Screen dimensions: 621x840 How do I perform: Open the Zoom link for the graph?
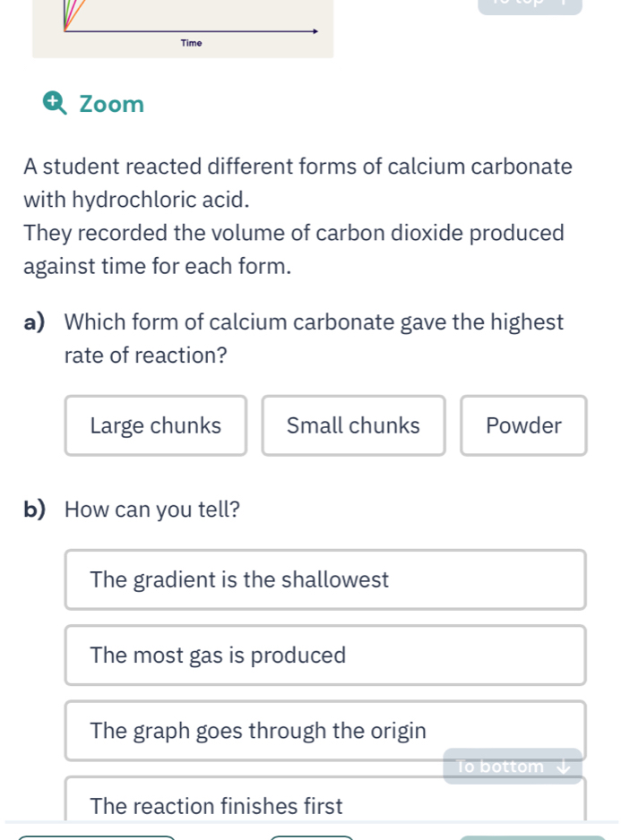click(111, 105)
